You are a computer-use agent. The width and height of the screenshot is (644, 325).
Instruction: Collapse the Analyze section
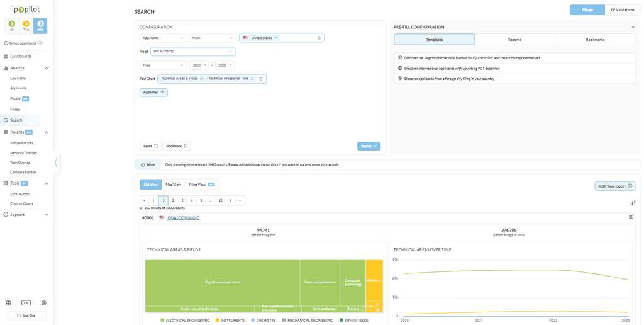47,68
